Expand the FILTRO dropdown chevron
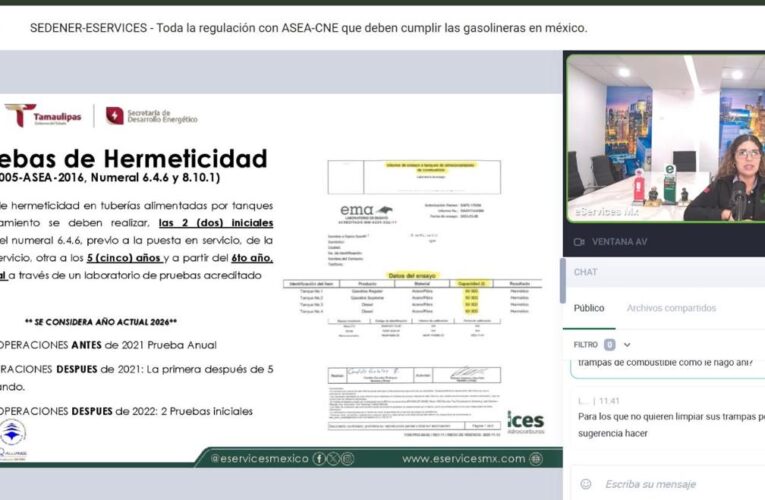The image size is (765, 500). tap(627, 345)
